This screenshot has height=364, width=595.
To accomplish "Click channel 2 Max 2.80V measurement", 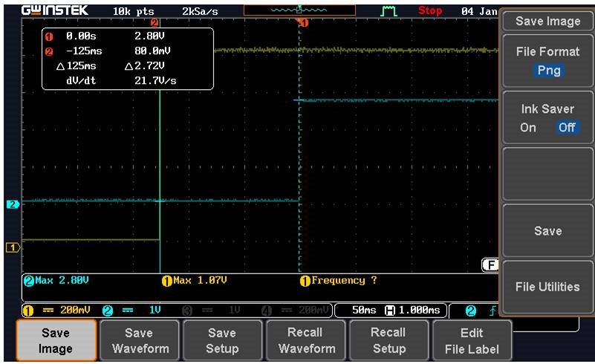I will pos(56,281).
